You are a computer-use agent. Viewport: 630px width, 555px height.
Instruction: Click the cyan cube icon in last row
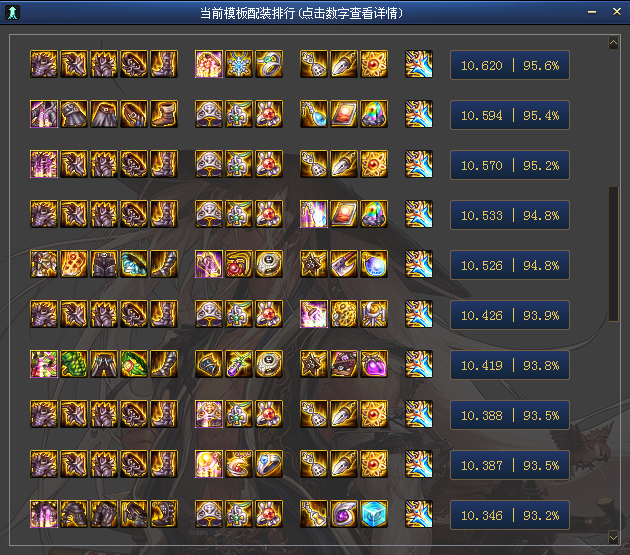(x=374, y=514)
